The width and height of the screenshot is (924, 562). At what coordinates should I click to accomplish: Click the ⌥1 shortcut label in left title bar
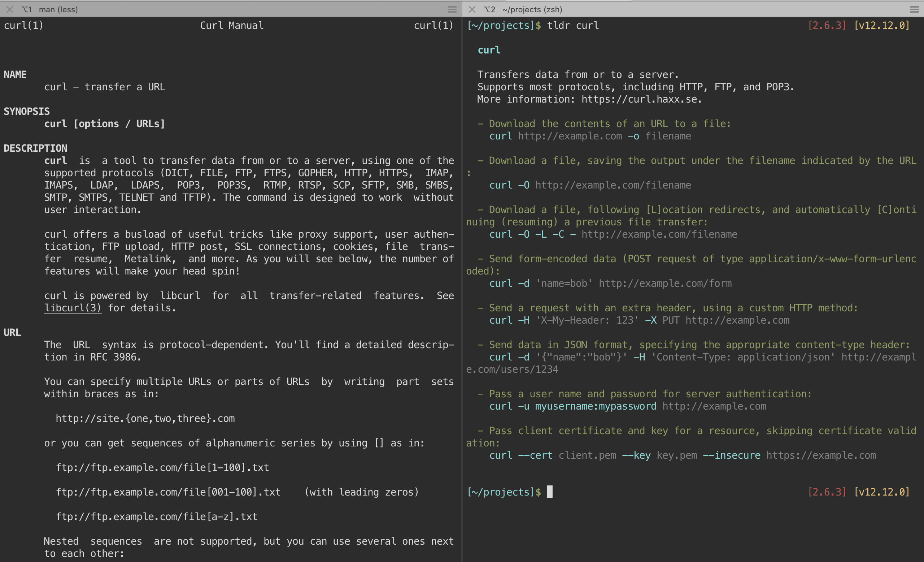[x=27, y=9]
